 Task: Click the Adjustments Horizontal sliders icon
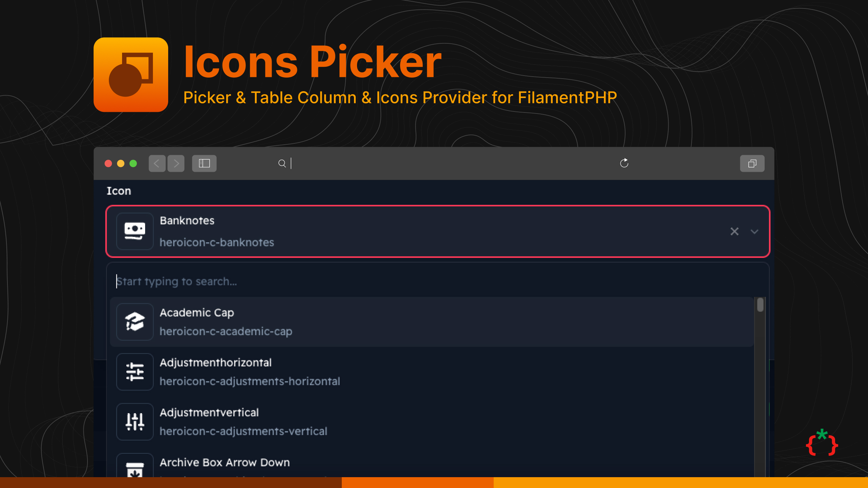click(x=135, y=372)
